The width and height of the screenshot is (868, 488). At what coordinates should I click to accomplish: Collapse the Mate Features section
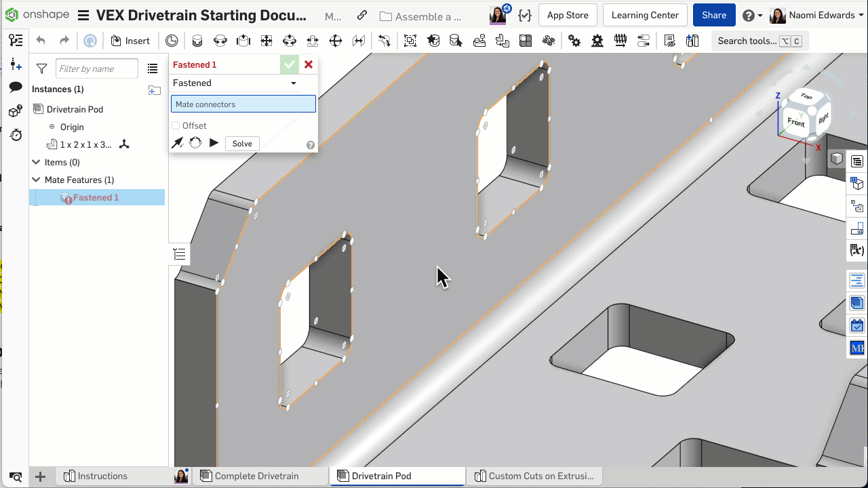tap(37, 180)
